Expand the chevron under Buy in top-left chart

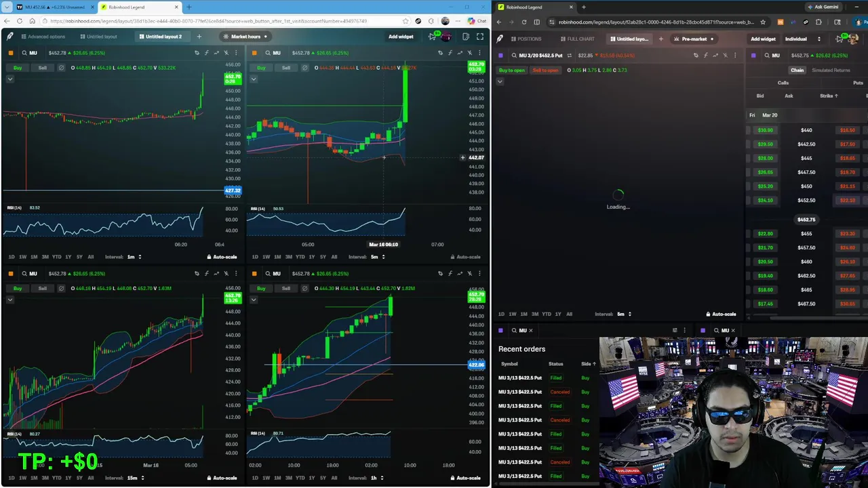(10, 79)
